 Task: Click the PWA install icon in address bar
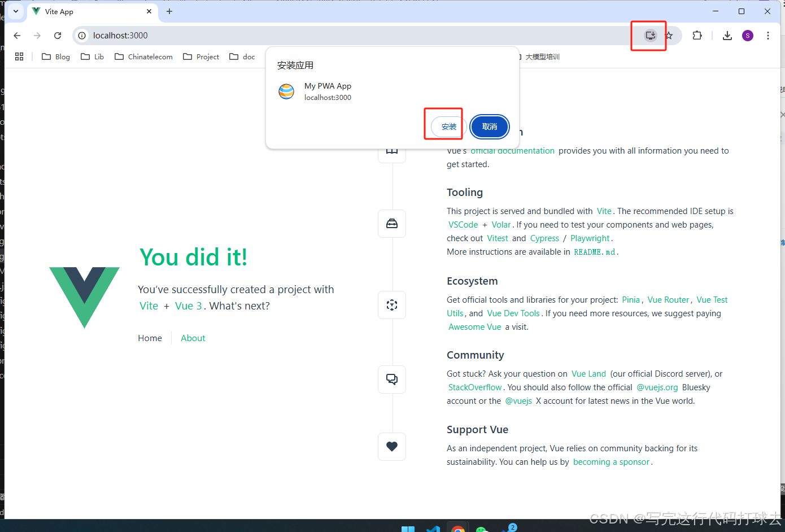point(649,35)
